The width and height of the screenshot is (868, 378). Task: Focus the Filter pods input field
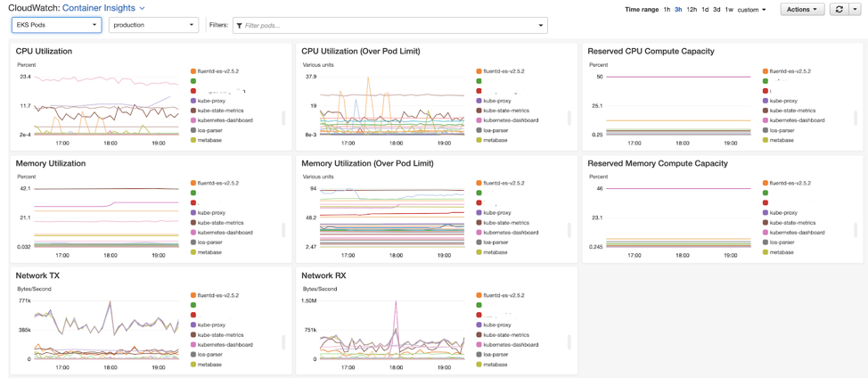389,26
